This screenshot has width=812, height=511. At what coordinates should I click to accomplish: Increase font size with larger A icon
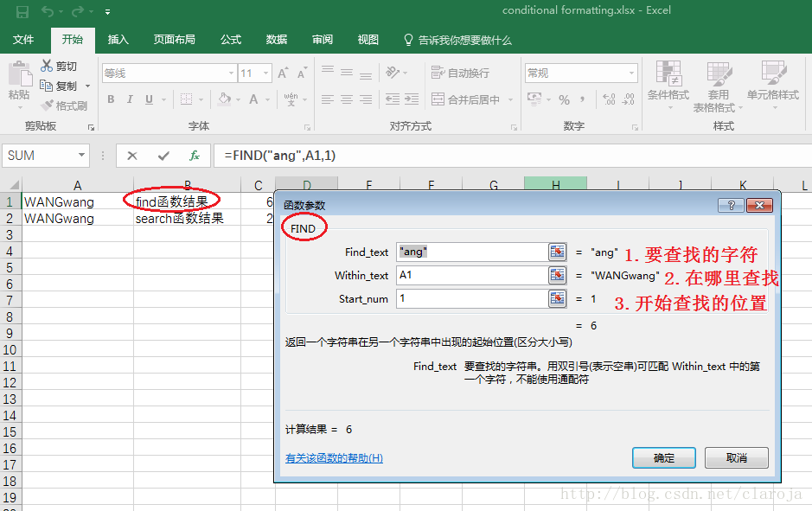point(283,73)
